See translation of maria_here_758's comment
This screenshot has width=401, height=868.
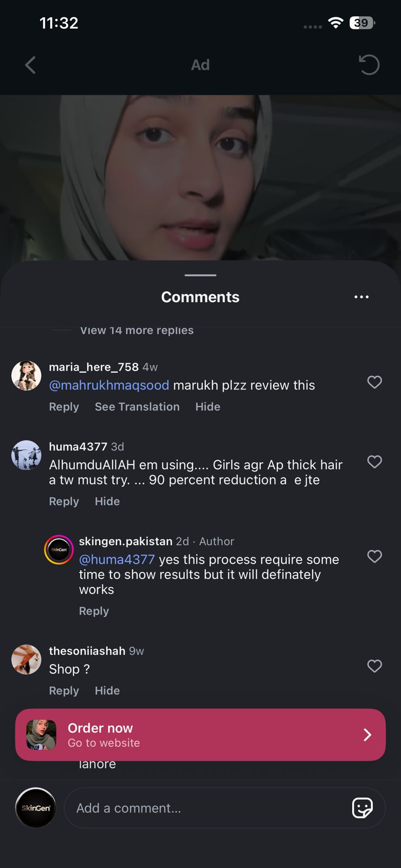pyautogui.click(x=137, y=407)
